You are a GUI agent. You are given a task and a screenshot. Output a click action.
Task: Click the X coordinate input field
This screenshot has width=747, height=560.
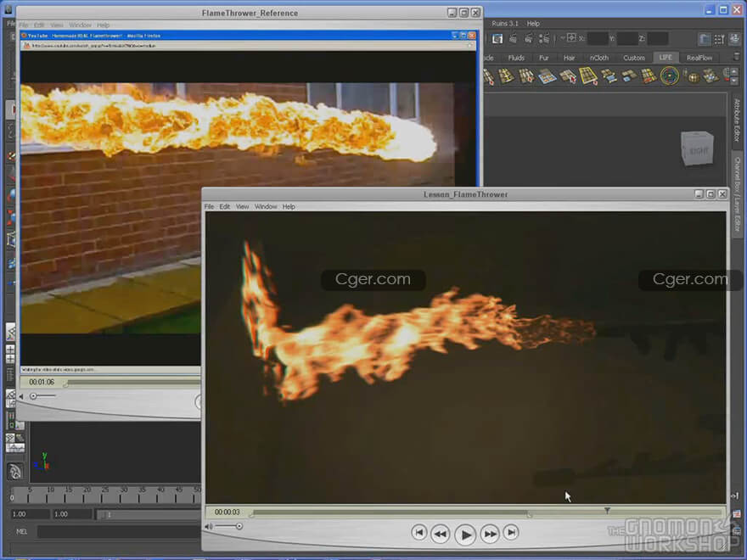coord(598,38)
